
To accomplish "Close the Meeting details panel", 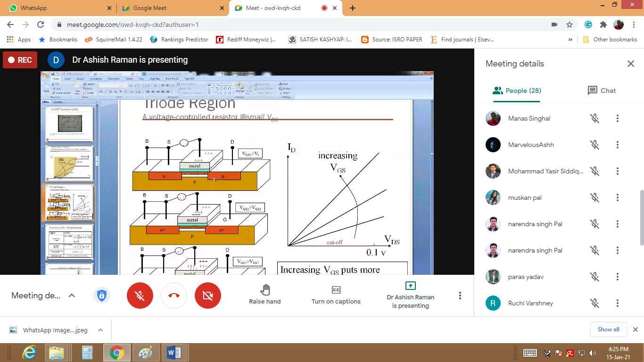I will pos(631,64).
